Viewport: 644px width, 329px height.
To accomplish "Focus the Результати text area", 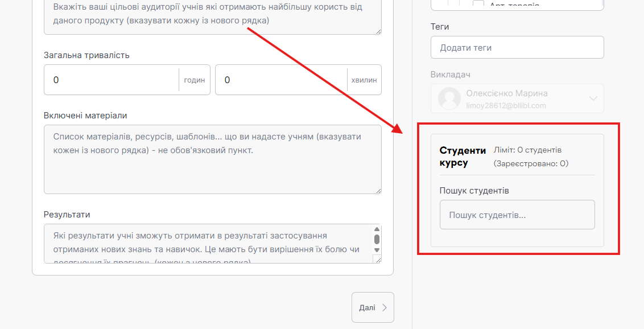I will tap(208, 243).
